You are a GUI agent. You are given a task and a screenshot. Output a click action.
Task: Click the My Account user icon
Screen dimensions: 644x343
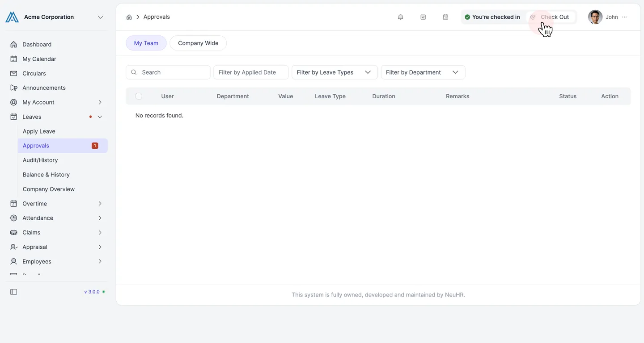point(13,102)
